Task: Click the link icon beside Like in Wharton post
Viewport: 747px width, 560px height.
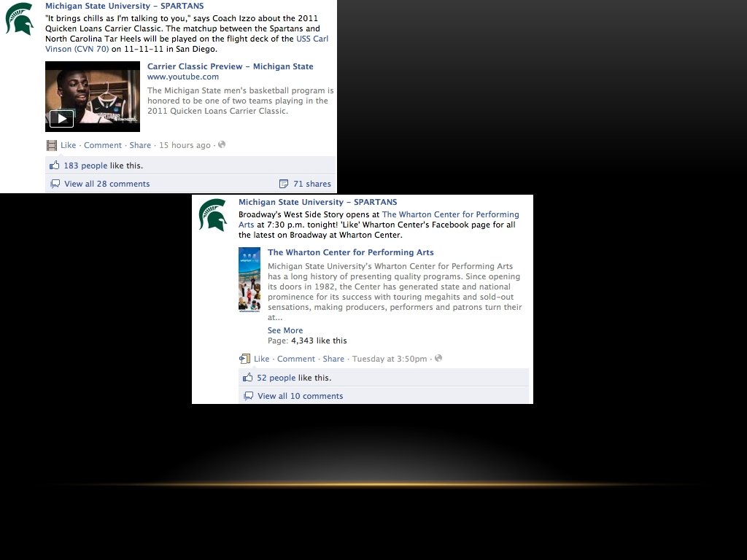Action: click(244, 359)
